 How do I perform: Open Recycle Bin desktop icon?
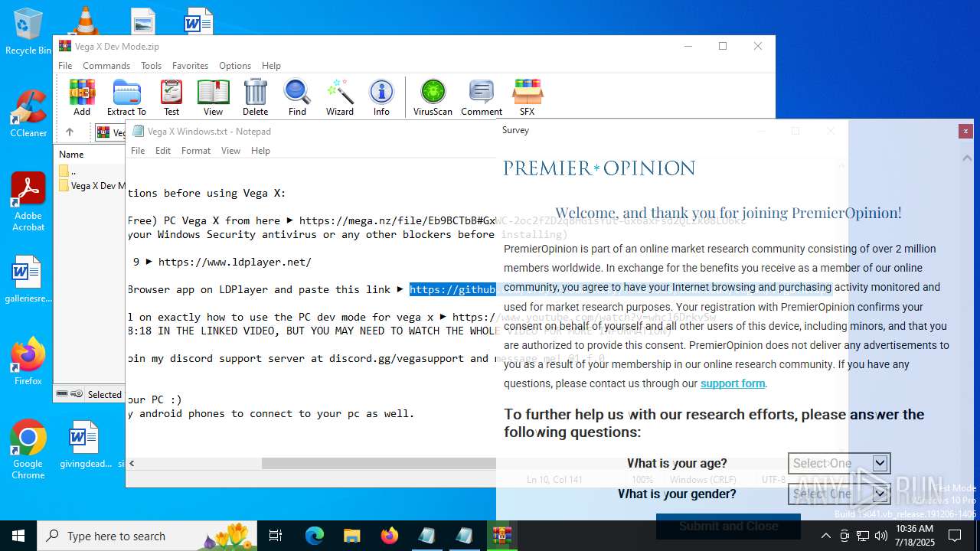(28, 31)
